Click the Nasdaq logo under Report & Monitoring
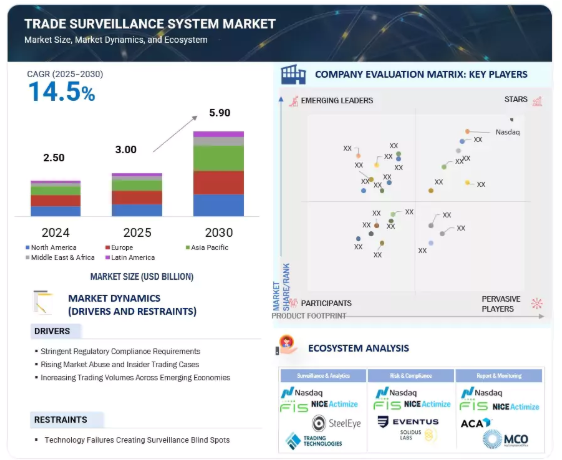 481,393
